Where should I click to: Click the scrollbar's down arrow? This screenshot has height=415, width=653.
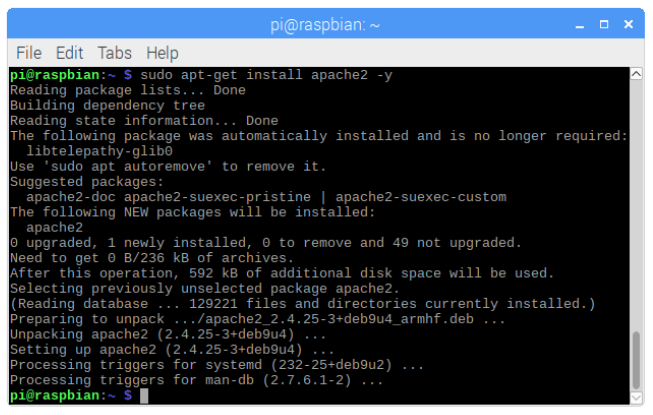(x=636, y=398)
